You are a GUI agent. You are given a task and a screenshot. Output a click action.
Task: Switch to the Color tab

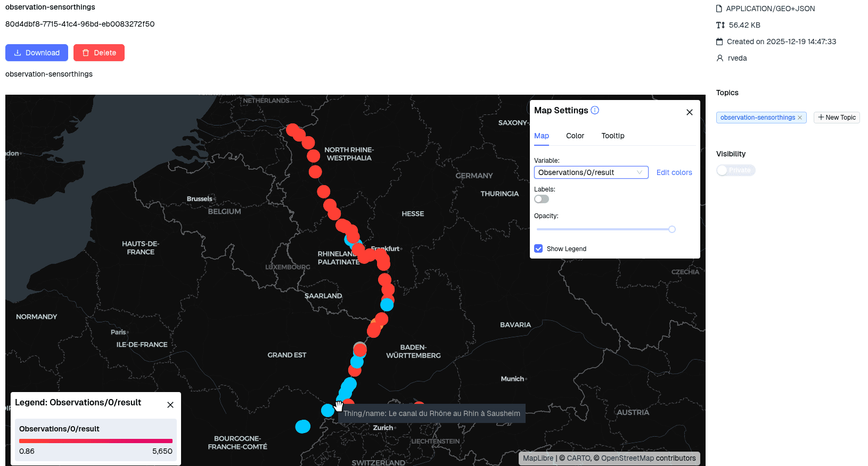tap(575, 136)
